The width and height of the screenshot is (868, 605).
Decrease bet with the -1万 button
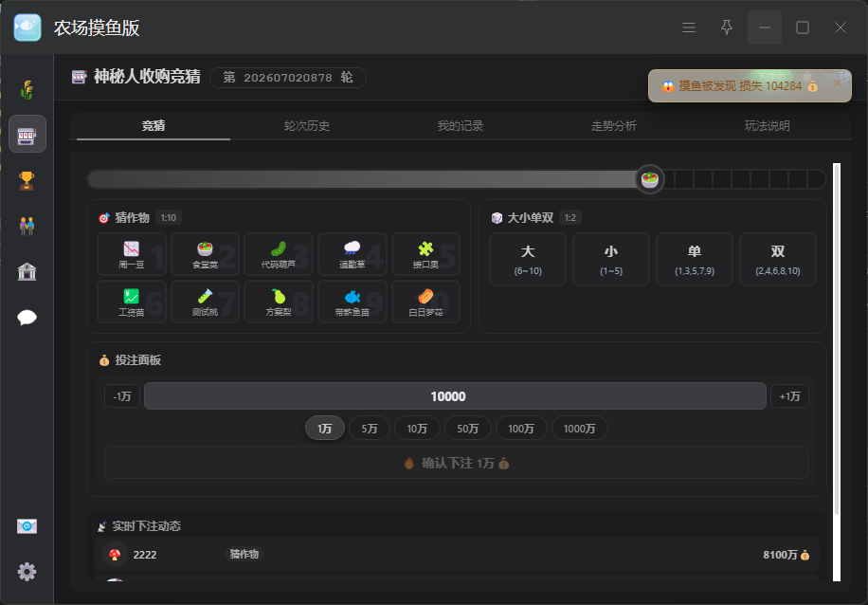pyautogui.click(x=122, y=396)
